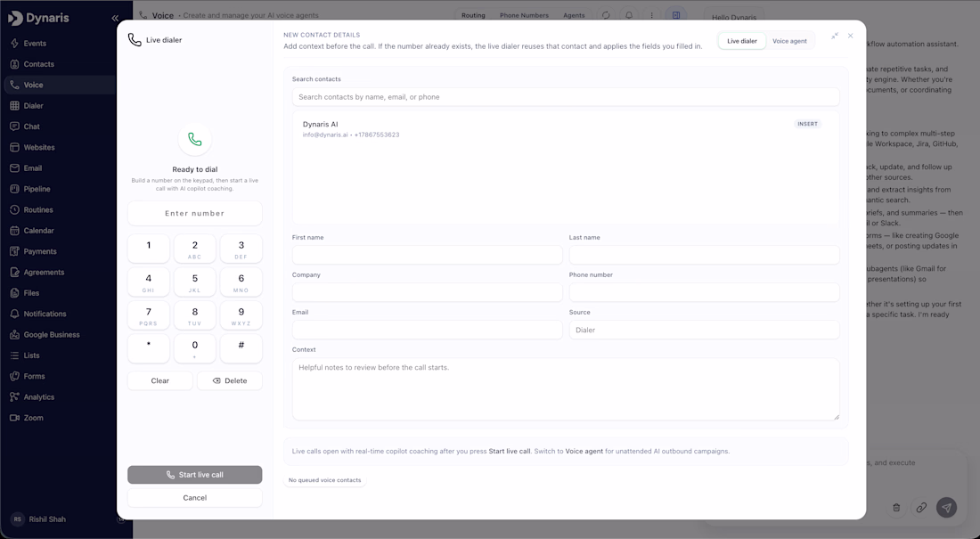Viewport: 980px width, 539px height.
Task: Tap the keypad # key
Action: click(x=241, y=349)
